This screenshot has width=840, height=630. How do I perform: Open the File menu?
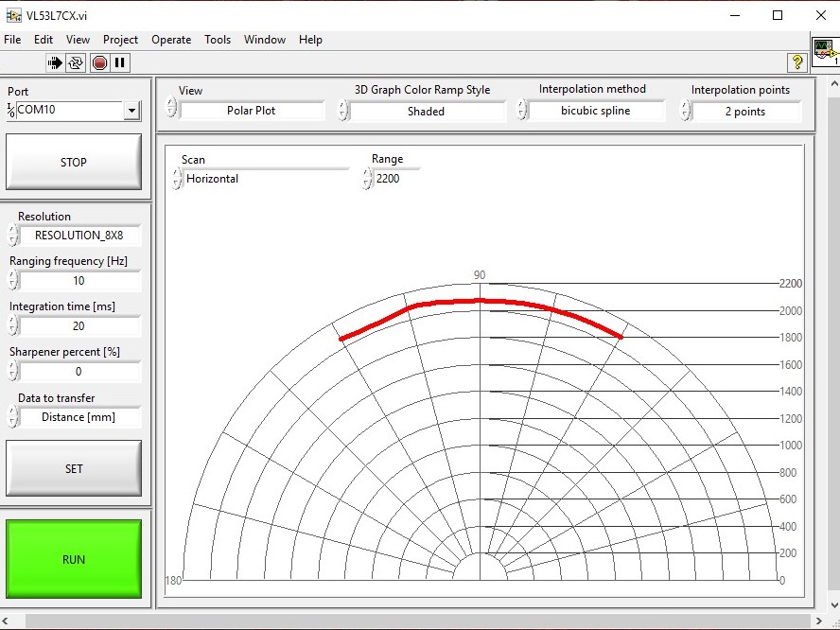coord(12,40)
